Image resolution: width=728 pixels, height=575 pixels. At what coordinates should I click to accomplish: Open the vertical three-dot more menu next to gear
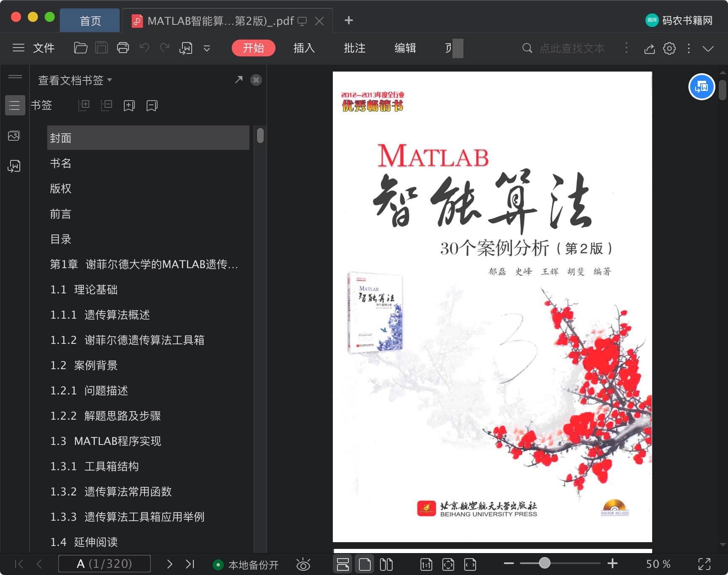pos(689,48)
